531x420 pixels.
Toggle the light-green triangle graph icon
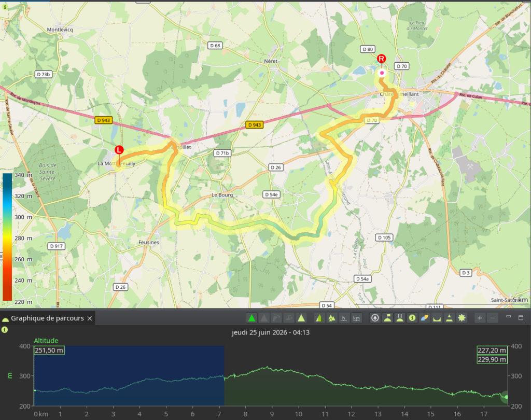(x=301, y=318)
